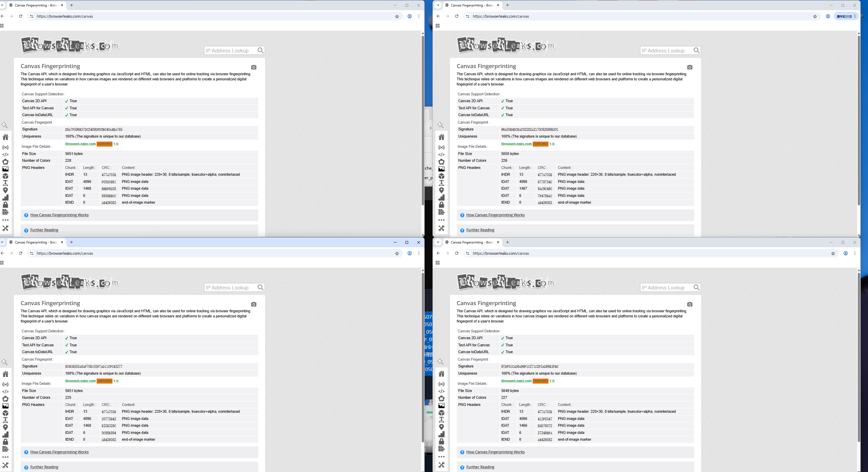Open the IP Address broadcast icon in top-left sidebar
The image size is (868, 472).
[x=5, y=147]
